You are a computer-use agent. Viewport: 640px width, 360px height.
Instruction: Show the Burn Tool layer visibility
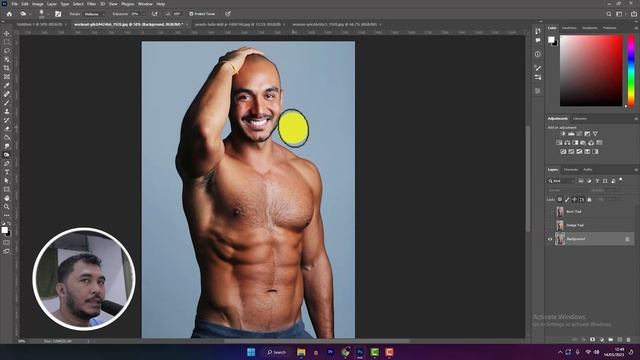coord(550,211)
